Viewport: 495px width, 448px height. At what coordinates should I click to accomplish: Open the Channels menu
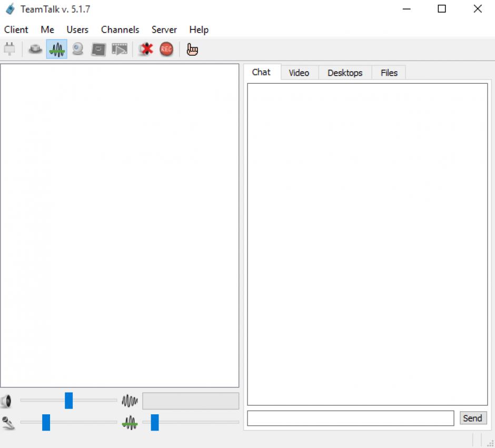[120, 30]
